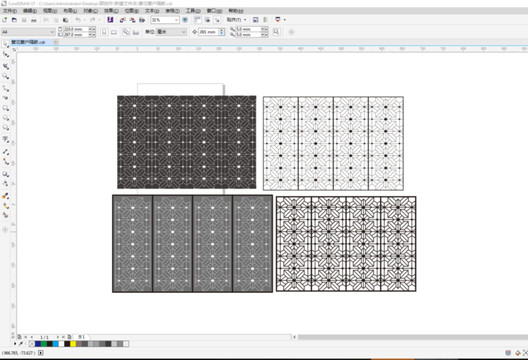
Task: Toggle full-screen preview button beside zoom
Action: (x=185, y=20)
